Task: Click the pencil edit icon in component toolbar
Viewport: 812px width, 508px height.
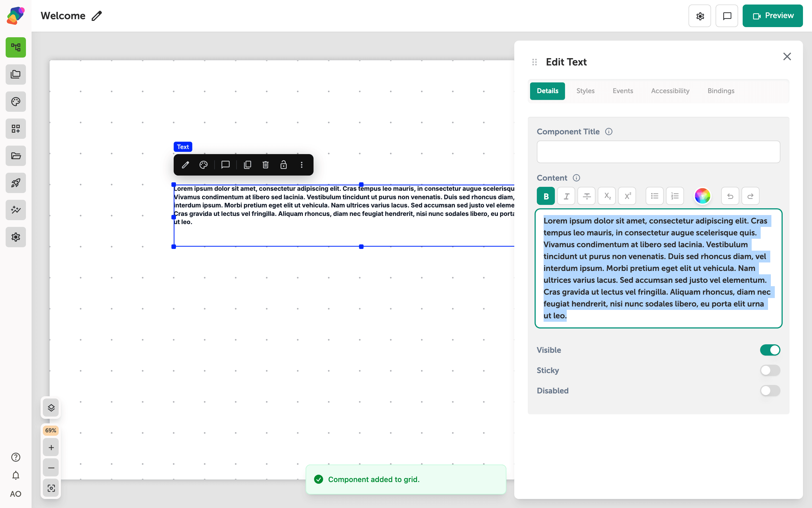Action: pos(185,165)
